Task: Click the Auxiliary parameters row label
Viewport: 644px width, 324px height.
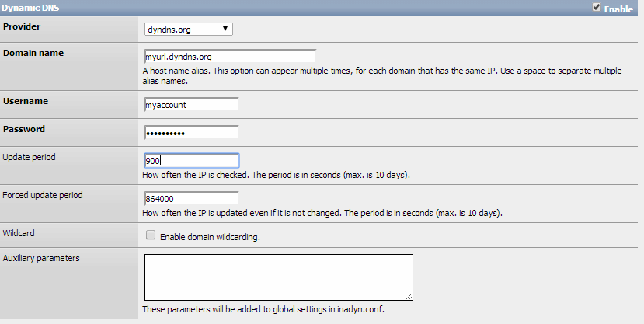Action: click(x=41, y=257)
